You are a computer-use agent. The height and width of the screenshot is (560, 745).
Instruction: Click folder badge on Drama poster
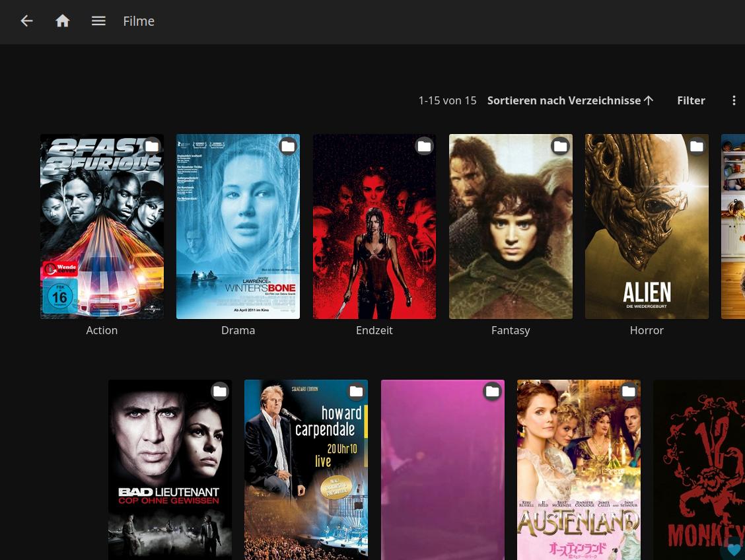click(x=288, y=146)
